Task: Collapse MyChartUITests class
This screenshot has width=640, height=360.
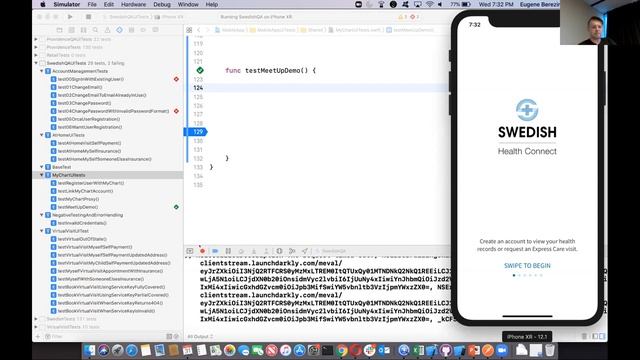Action: click(42, 175)
